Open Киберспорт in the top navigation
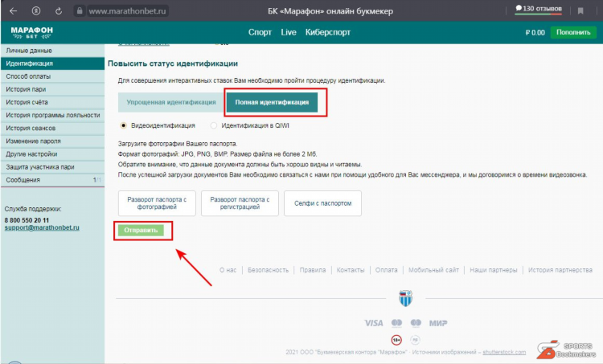 [328, 32]
